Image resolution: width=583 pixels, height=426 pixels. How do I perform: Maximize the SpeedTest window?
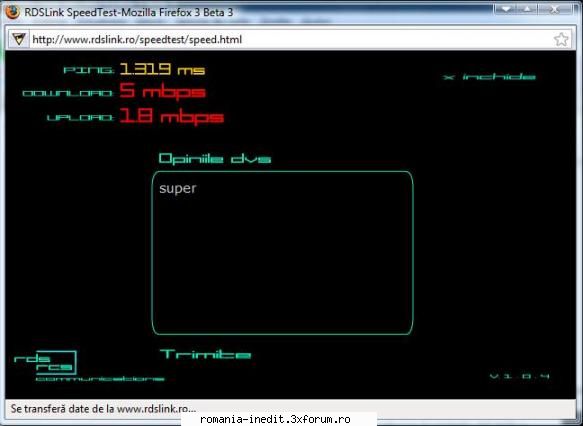528,8
